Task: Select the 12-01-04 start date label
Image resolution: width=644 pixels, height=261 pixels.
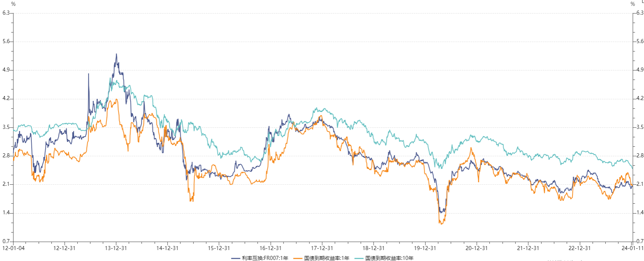Action: pos(13,248)
